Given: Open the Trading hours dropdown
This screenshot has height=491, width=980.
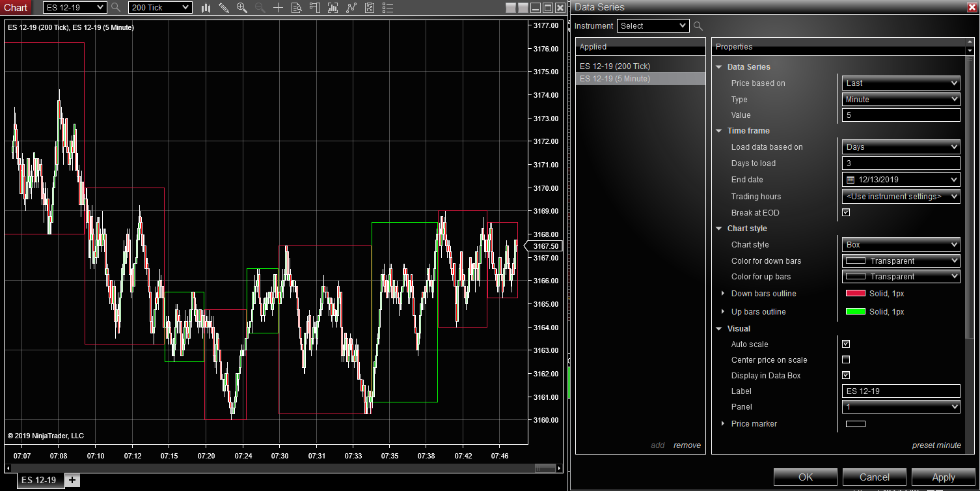Looking at the screenshot, I should [901, 197].
